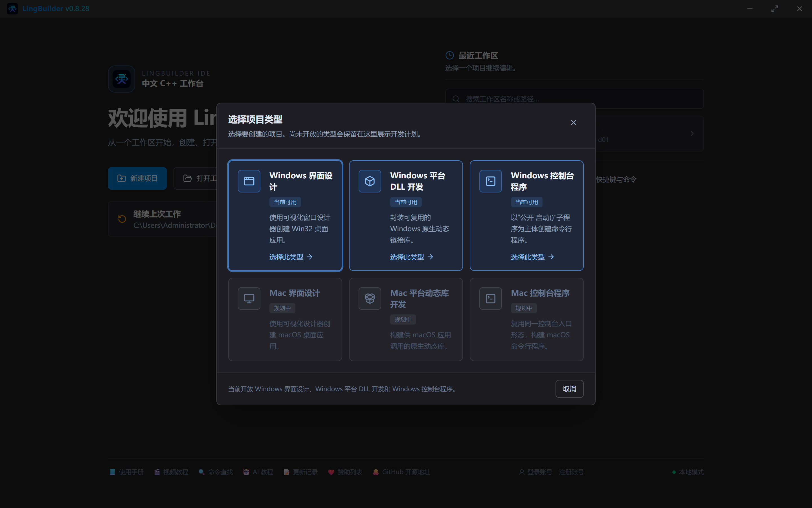Click the 当前可用 badge on Windows 界面设计
Viewport: 812px width, 508px height.
click(285, 202)
